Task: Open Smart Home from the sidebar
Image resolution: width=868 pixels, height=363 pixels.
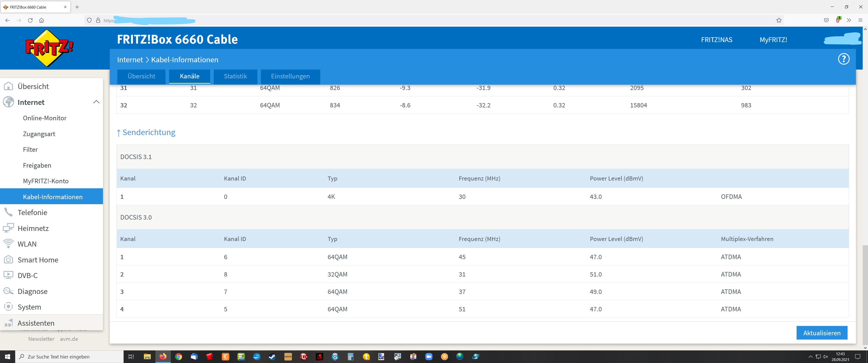Action: point(38,260)
